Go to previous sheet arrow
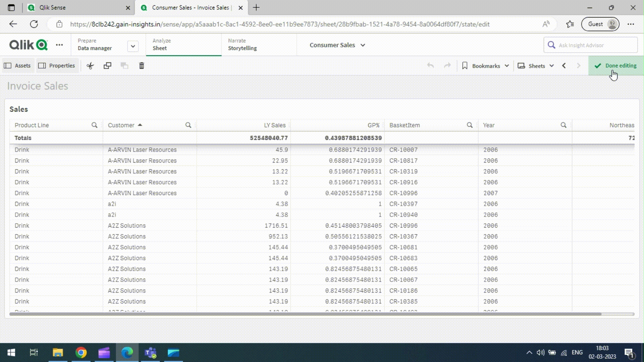The width and height of the screenshot is (644, 362). [x=564, y=66]
